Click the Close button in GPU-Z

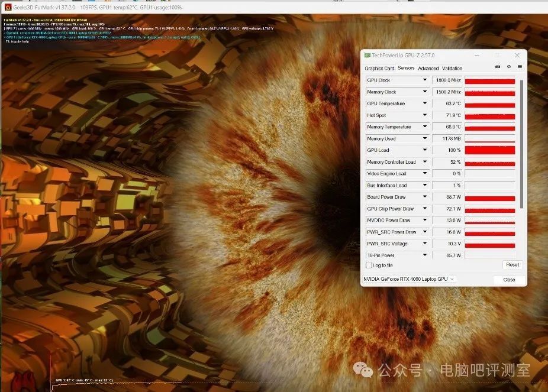pos(509,280)
